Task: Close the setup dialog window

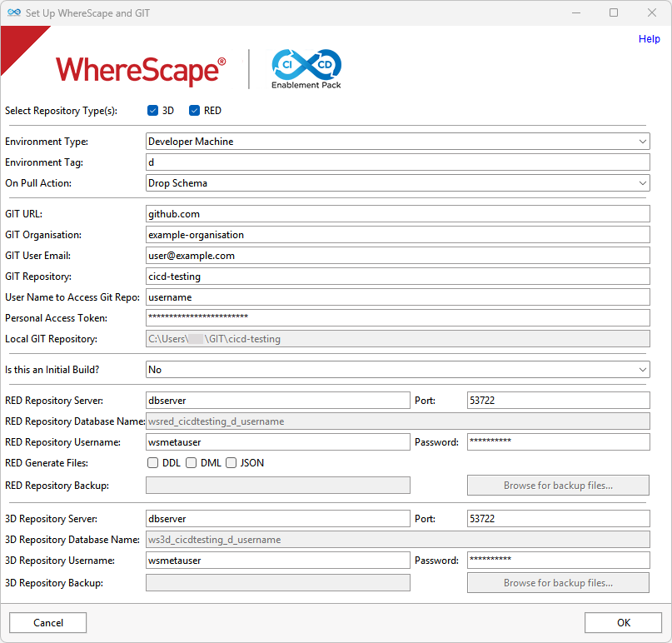Action: [x=652, y=13]
